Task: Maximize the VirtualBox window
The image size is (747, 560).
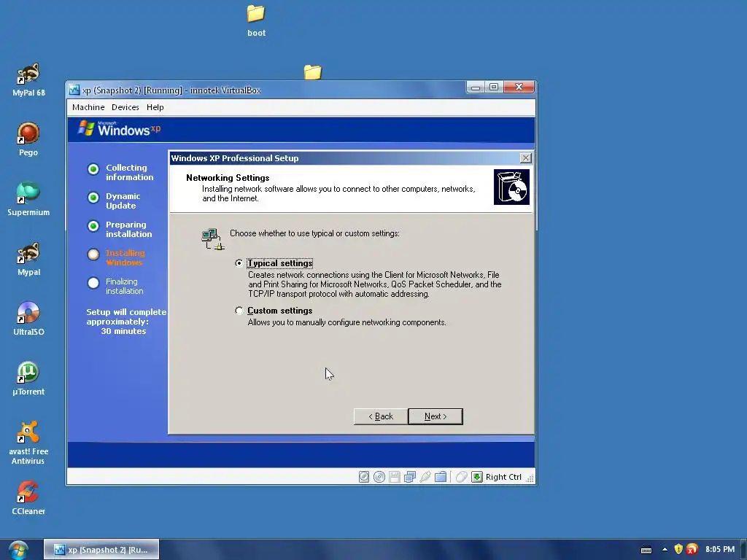Action: tap(494, 87)
